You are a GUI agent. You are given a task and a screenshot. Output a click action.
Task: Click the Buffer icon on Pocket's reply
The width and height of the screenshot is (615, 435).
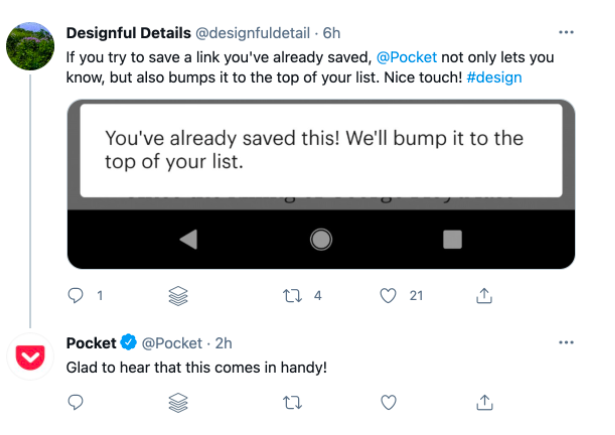tap(179, 401)
